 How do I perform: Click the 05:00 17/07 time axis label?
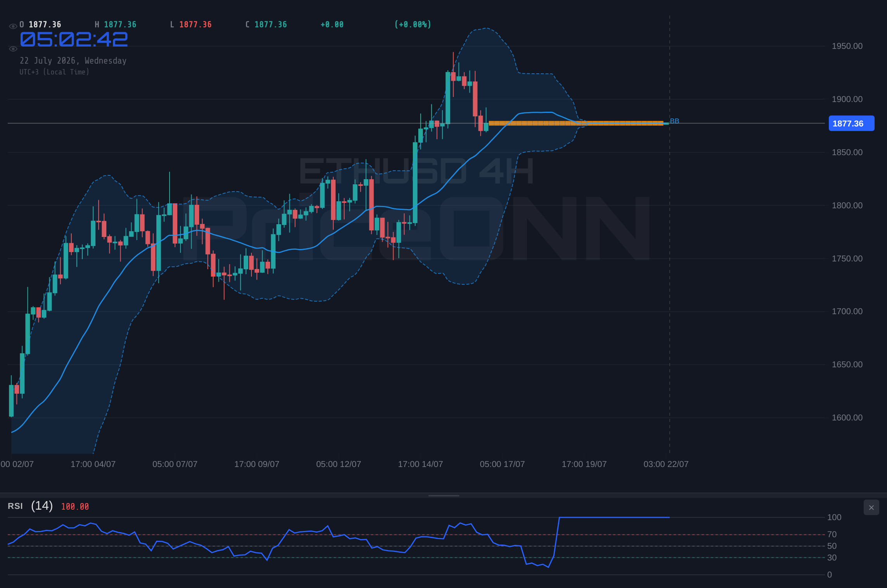[x=502, y=464]
